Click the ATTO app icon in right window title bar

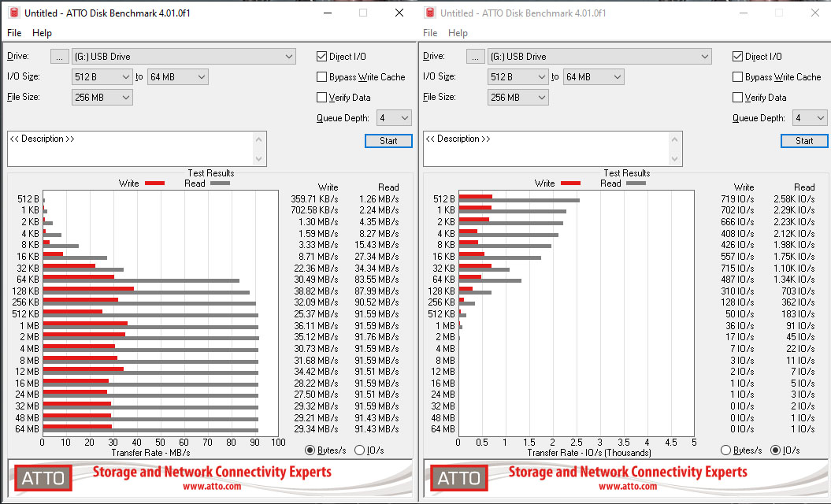point(430,13)
